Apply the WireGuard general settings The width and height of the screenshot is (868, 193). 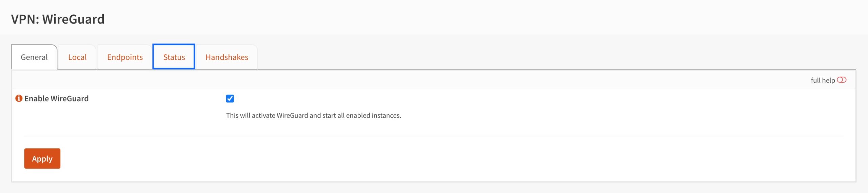pos(42,158)
